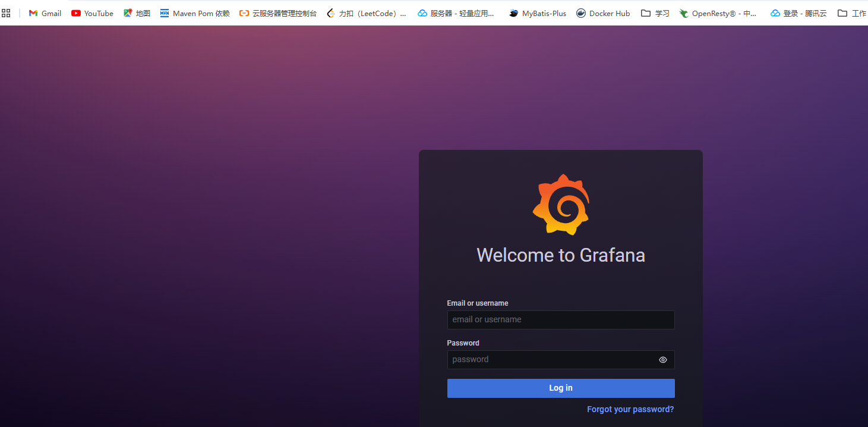
Task: Open the 力扣 (LeetCode) bookmark
Action: (367, 13)
